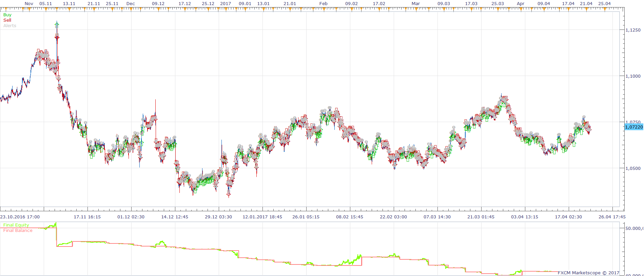Select the Final Balance legend entry
The image size is (644, 276).
[x=18, y=231]
